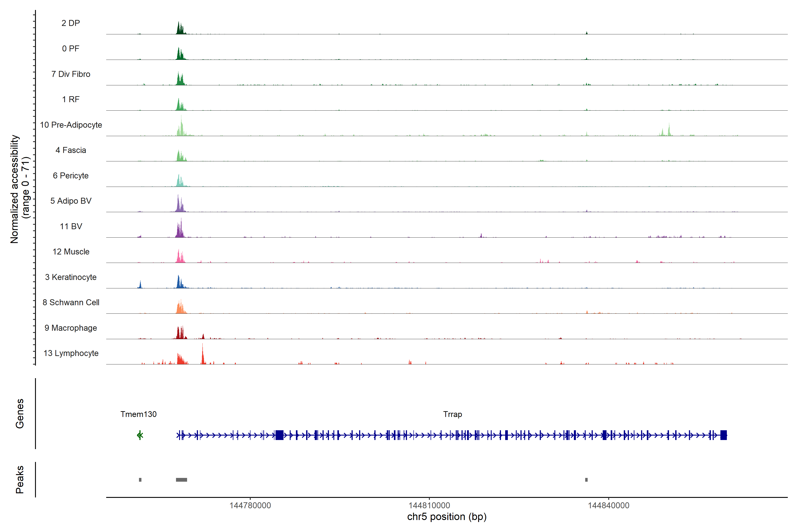Click the tall red Lymphocyte secondary peak

[203, 356]
